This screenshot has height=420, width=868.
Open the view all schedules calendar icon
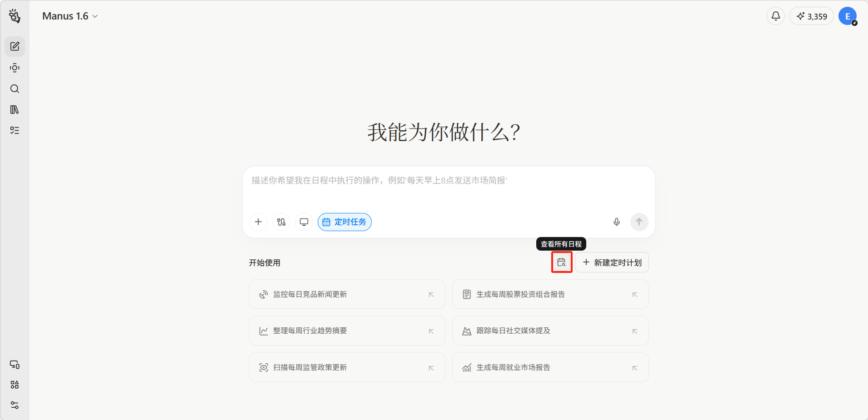coord(561,262)
